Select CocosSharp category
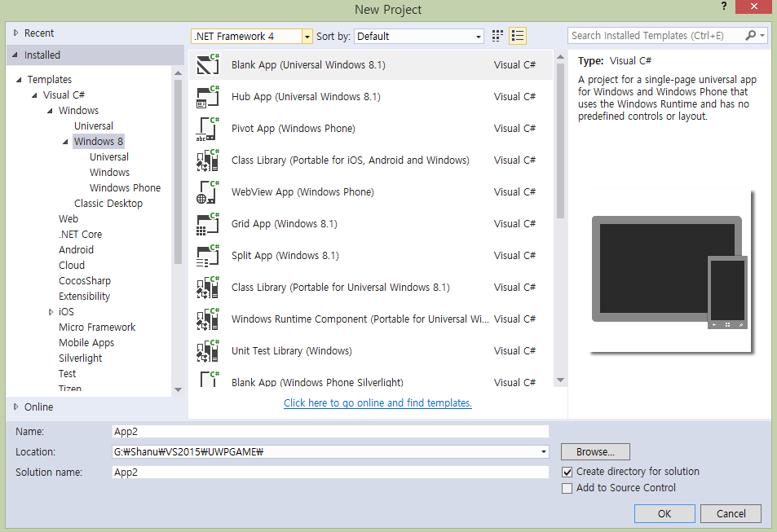Screen dimensions: 777x532 (85, 281)
